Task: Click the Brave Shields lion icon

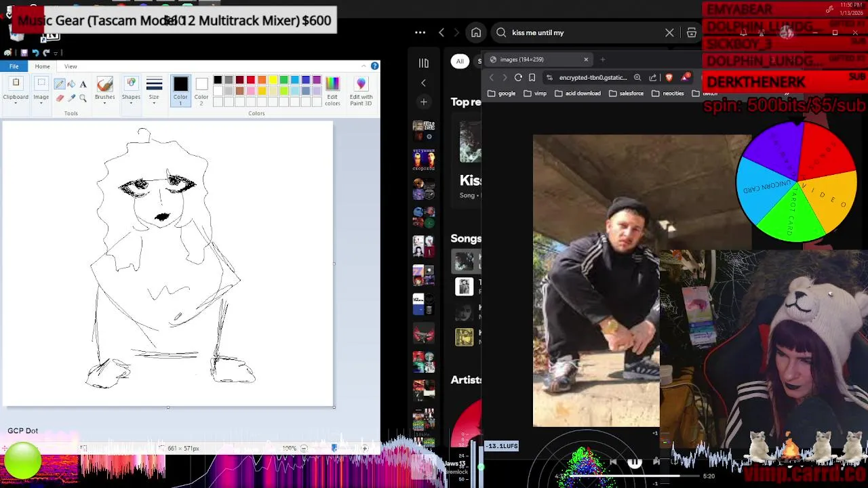Action: [x=669, y=77]
